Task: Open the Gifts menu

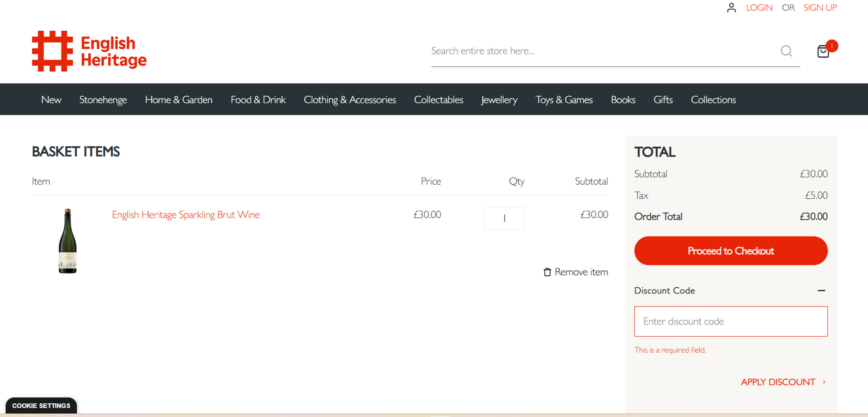Action: point(663,100)
